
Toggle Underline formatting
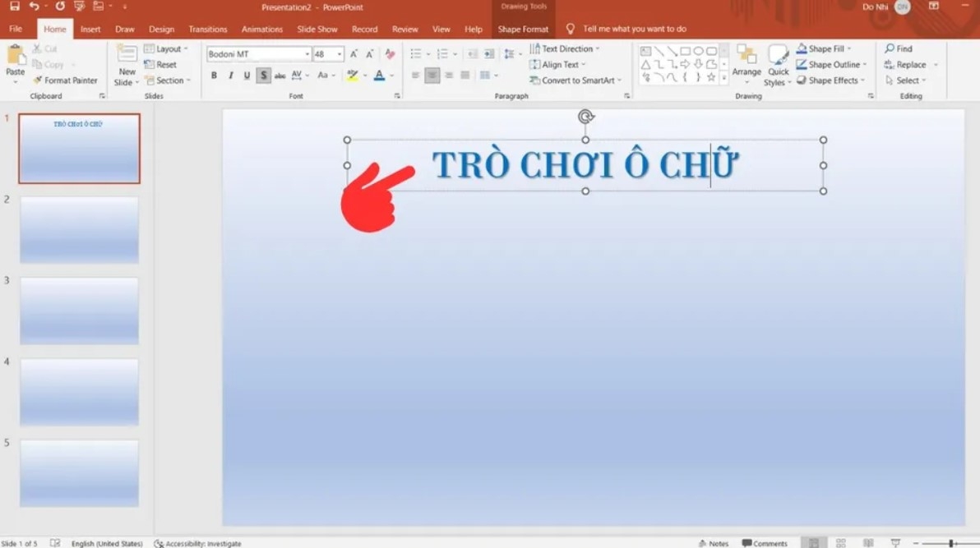coord(247,76)
